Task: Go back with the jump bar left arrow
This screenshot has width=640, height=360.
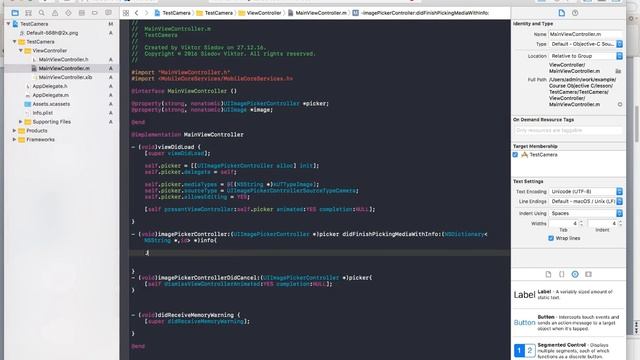Action: 137,13
